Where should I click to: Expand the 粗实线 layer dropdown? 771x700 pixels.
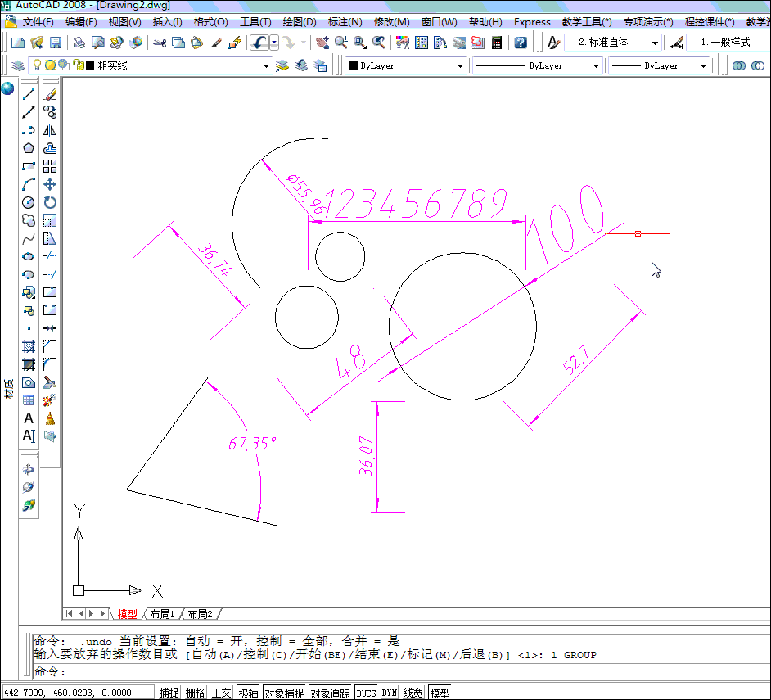(x=266, y=66)
